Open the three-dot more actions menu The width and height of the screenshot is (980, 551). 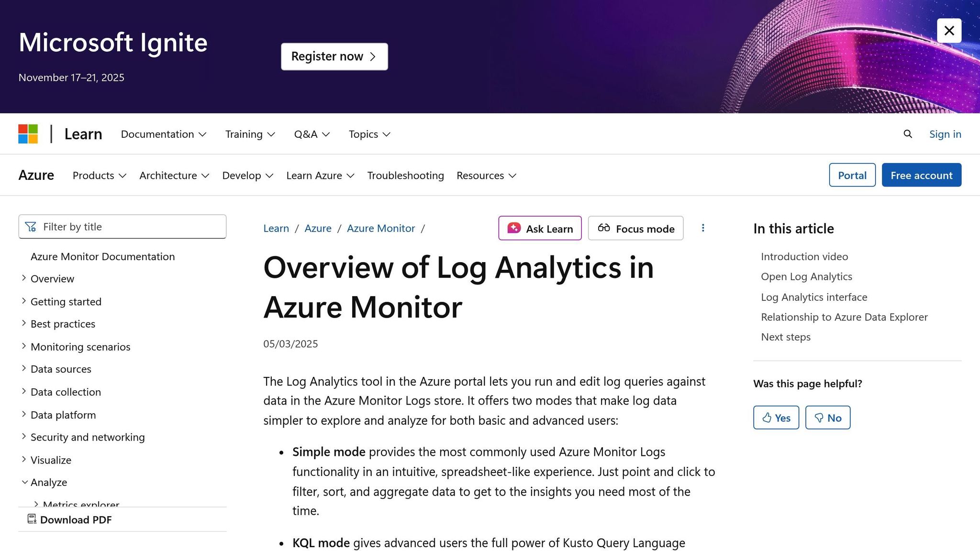[x=703, y=228]
